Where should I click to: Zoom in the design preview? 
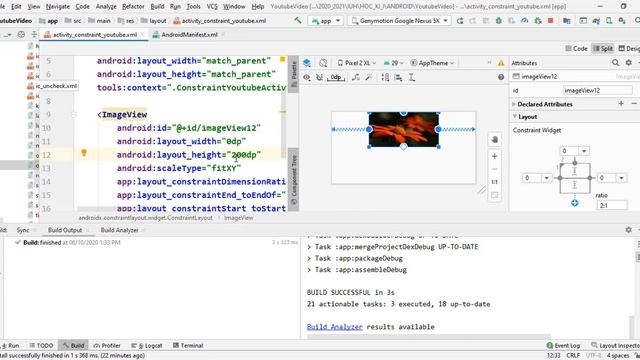click(495, 156)
